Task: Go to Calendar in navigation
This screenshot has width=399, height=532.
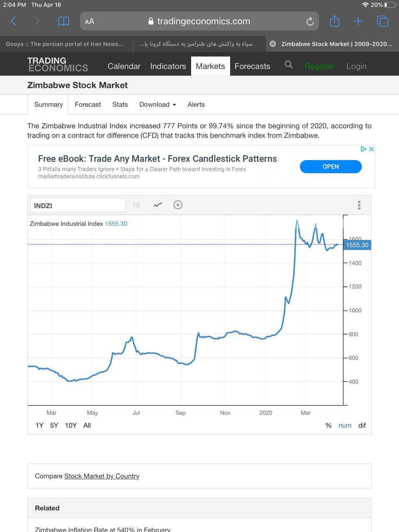Action: pyautogui.click(x=124, y=66)
